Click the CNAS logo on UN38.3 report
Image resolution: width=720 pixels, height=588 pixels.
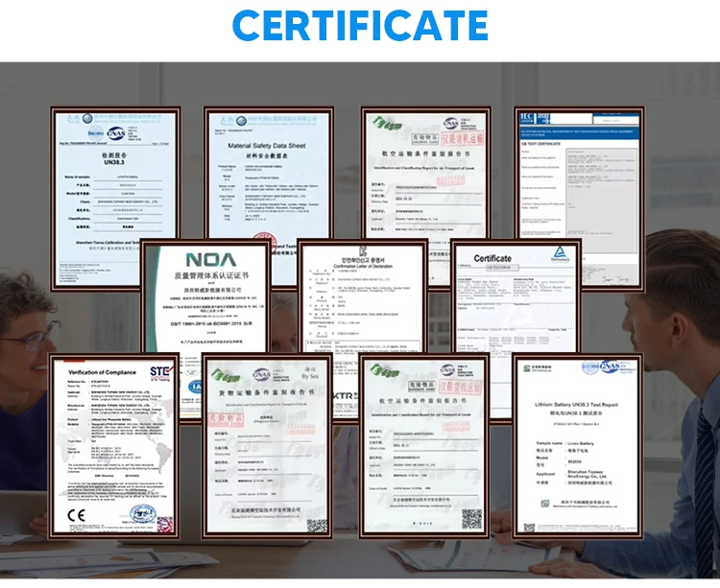pos(116,134)
